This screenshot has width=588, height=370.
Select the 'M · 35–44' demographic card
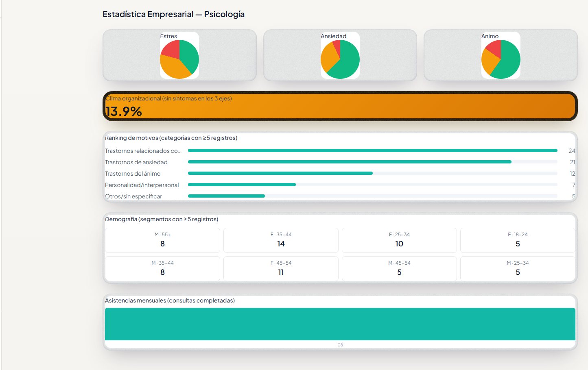click(162, 269)
